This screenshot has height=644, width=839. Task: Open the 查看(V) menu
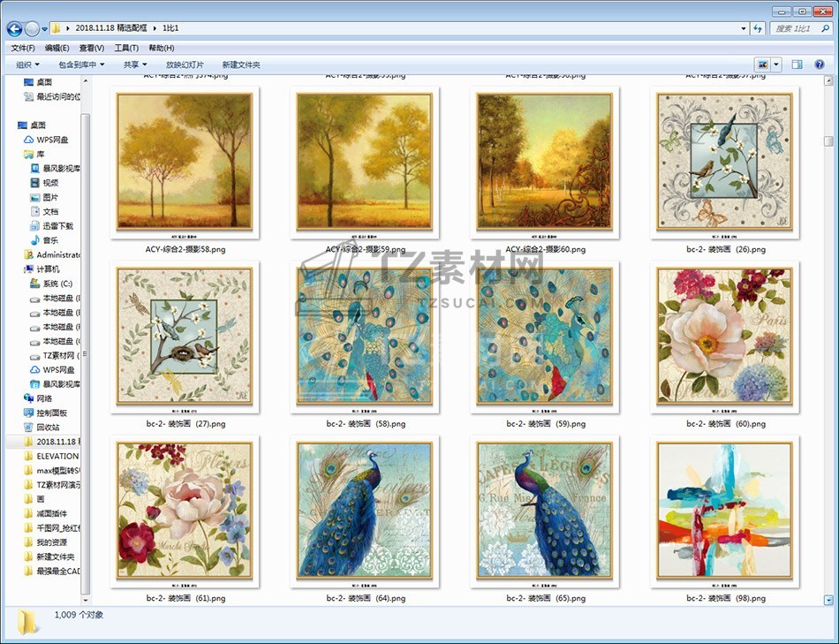pyautogui.click(x=92, y=49)
